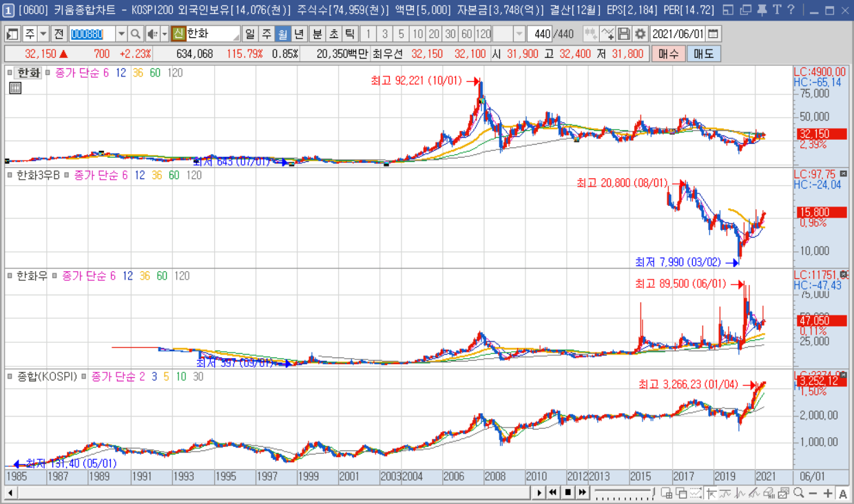Screen dimensions: 854x504
Task: Close the 한화3우B chart panel
Action: pyautogui.click(x=844, y=174)
